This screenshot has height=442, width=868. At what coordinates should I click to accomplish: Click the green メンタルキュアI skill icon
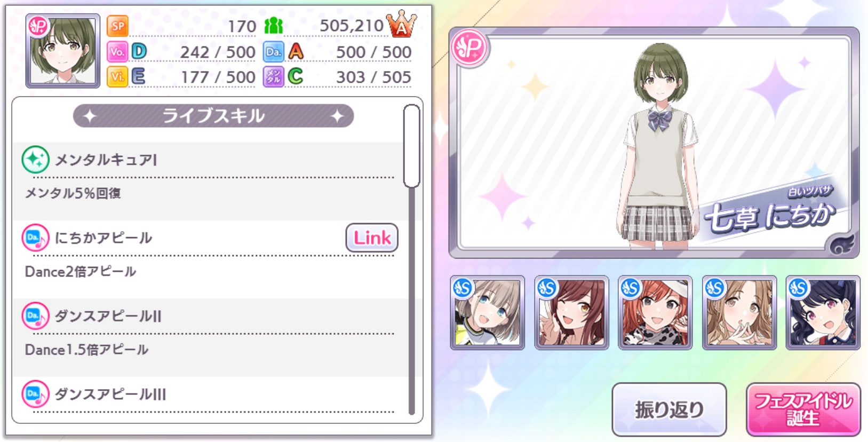(x=35, y=159)
